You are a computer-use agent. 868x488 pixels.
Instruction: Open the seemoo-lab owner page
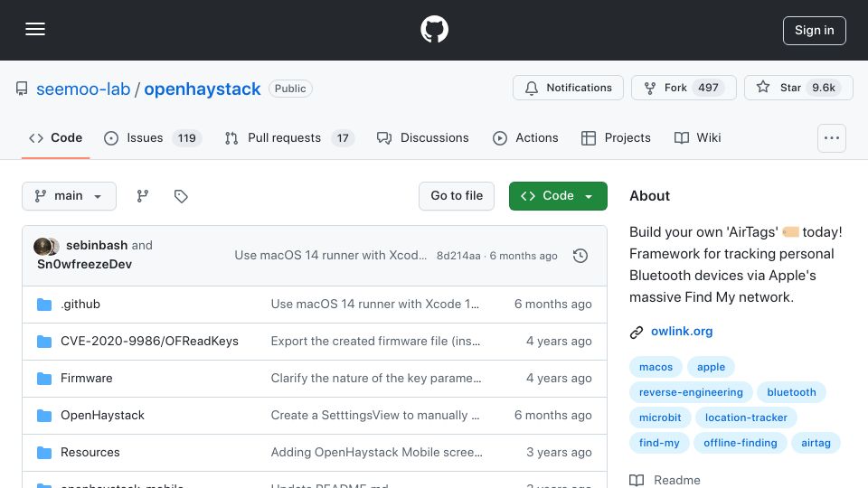[x=83, y=89]
